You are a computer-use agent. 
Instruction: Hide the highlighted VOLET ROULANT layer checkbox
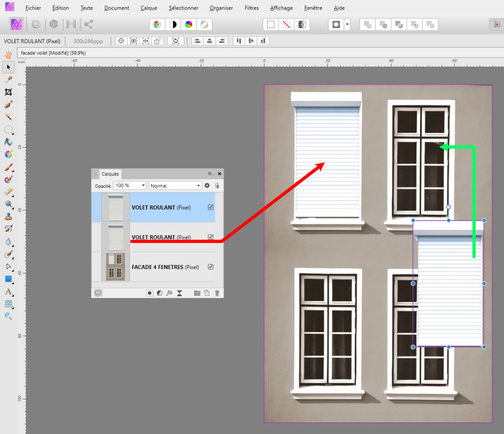tap(210, 207)
